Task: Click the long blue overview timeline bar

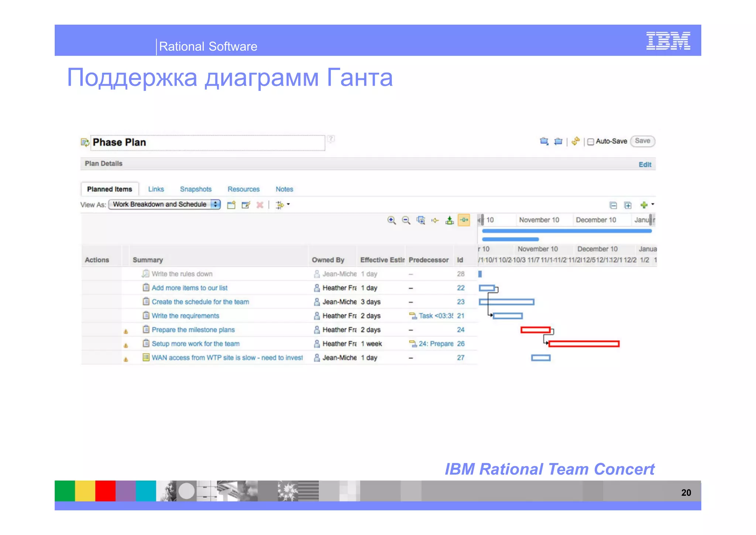Action: point(567,231)
